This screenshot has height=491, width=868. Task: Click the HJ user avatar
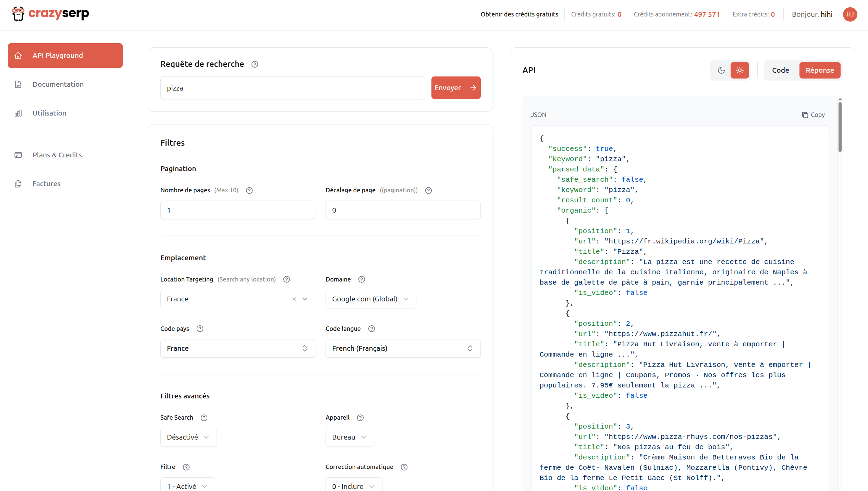coord(850,14)
